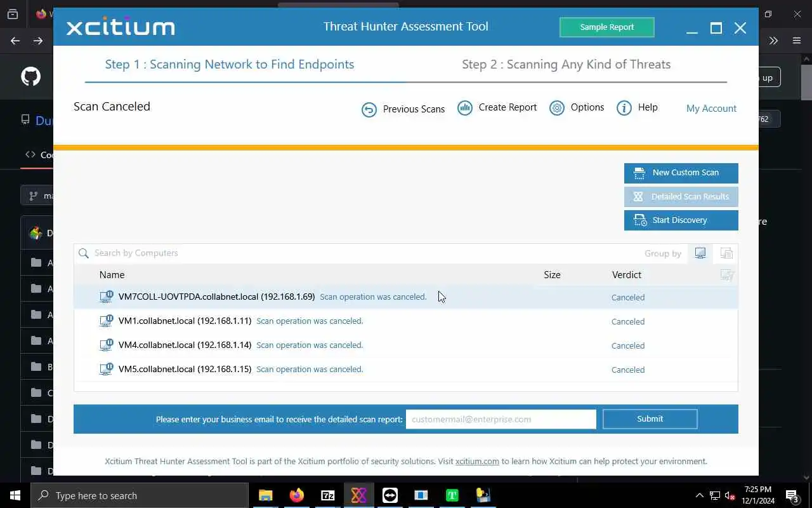Screen dimensions: 812x508
Task: Group results by files icon
Action: click(726, 253)
